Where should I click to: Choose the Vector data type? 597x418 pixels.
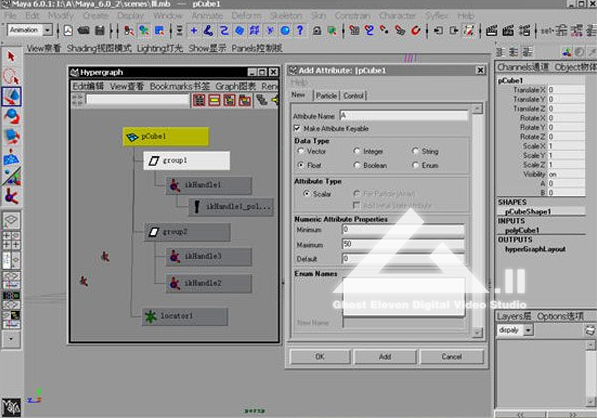click(301, 151)
